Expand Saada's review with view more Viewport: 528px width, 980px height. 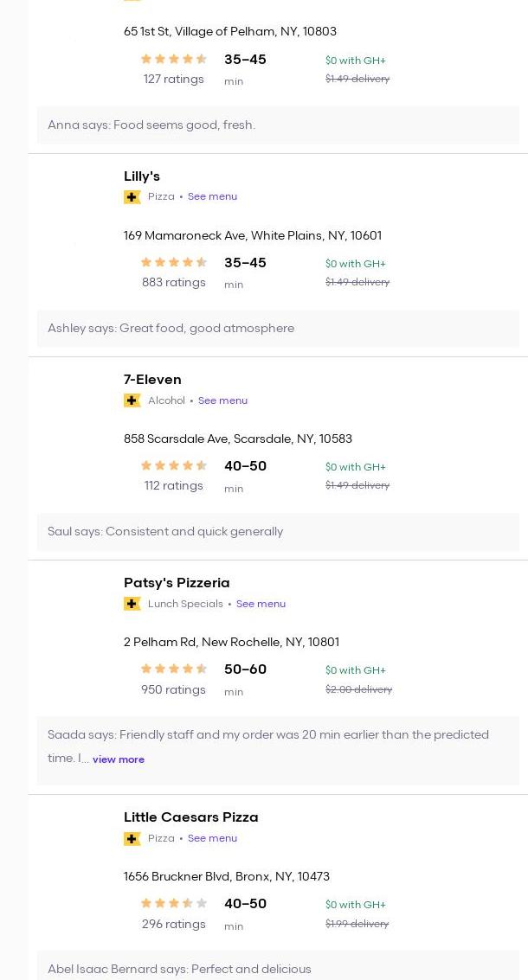(x=119, y=759)
